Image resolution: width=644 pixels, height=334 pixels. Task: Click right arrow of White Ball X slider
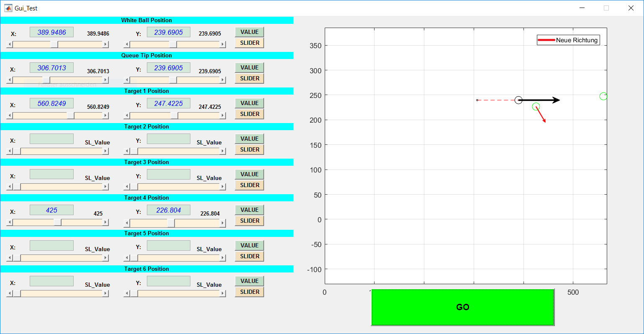pos(105,44)
